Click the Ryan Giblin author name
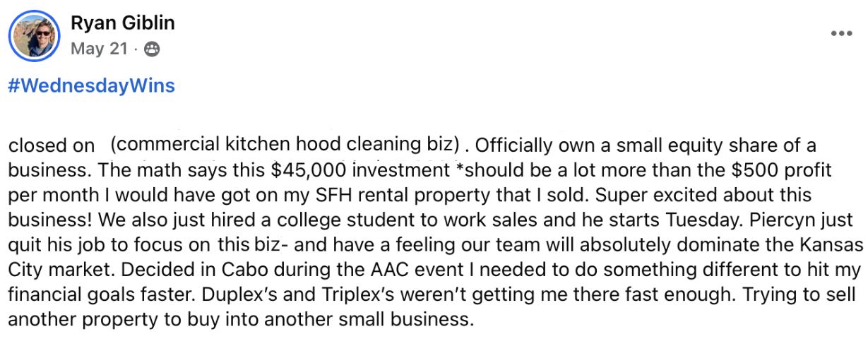 (x=122, y=23)
